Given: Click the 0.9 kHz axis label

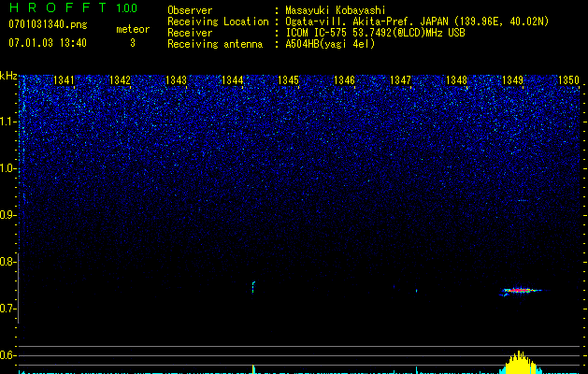Looking at the screenshot, I should click(x=7, y=215).
